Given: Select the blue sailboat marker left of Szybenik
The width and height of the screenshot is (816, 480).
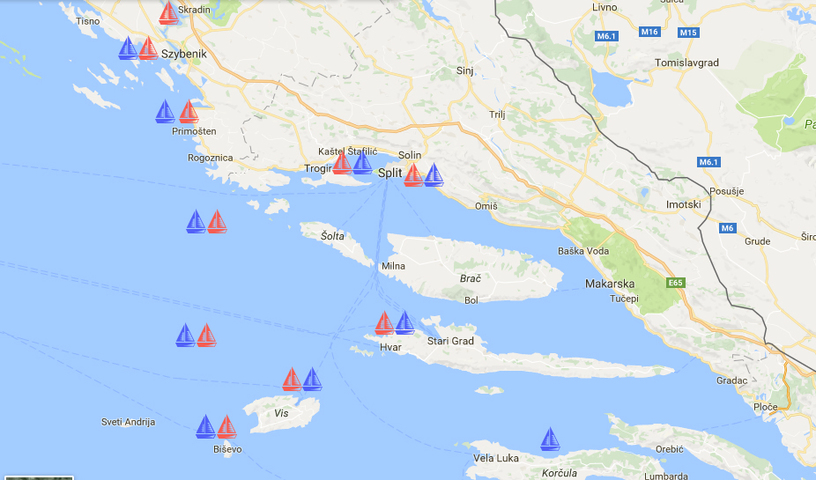Looking at the screenshot, I should (128, 48).
